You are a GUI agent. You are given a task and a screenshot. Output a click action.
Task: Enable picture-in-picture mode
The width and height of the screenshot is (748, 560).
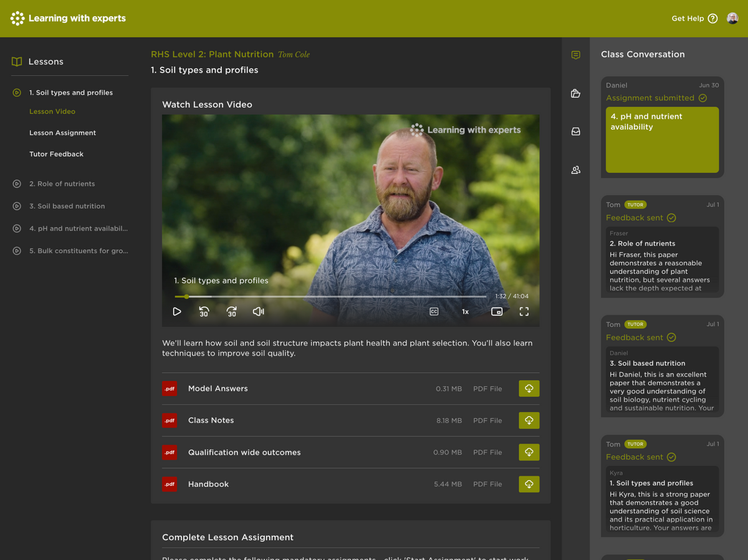[497, 311]
